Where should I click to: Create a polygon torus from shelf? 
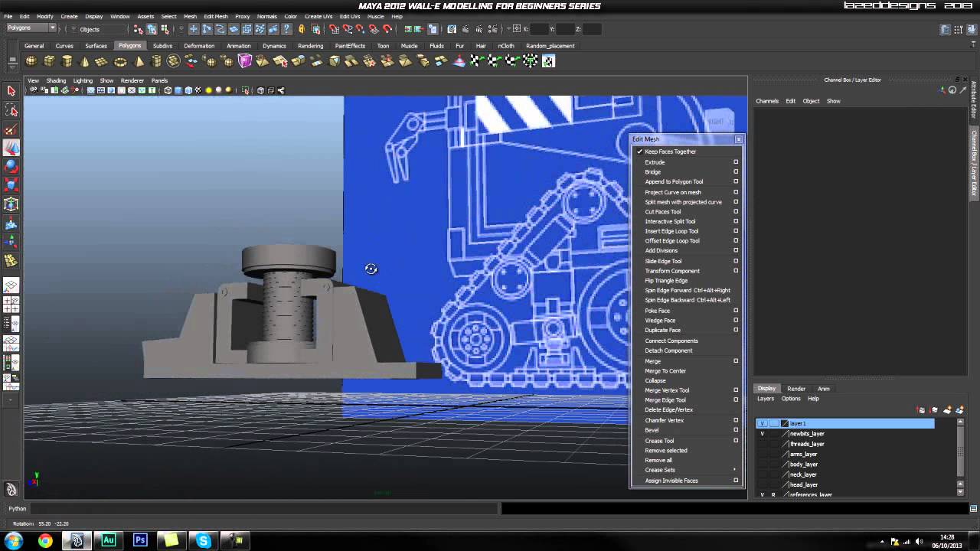(x=121, y=61)
